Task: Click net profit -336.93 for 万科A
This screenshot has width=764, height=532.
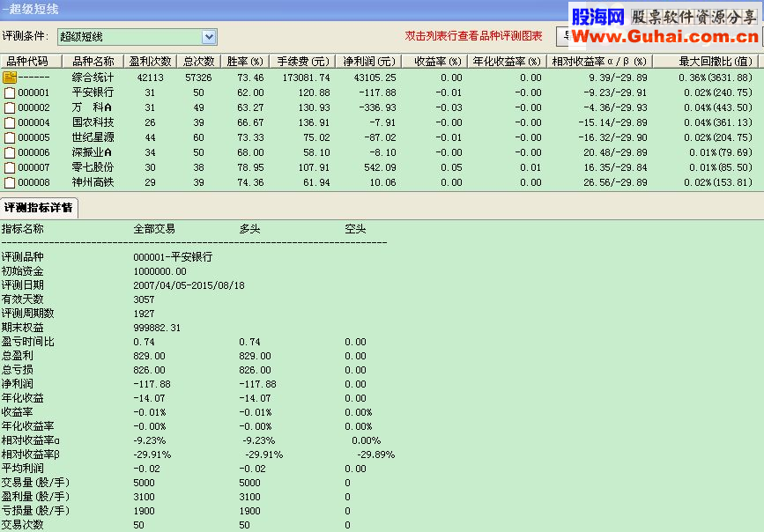Action: pos(378,108)
